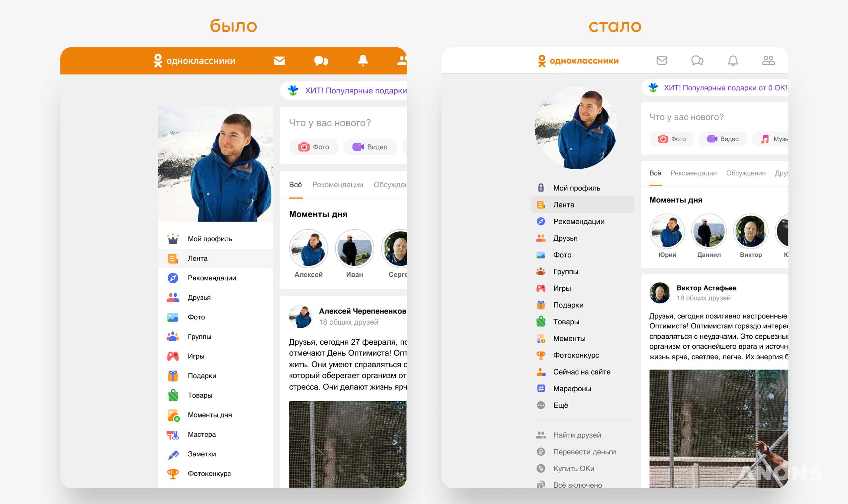The width and height of the screenshot is (848, 504).
Task: Click Виктор Астафьев post author name
Action: tap(706, 288)
